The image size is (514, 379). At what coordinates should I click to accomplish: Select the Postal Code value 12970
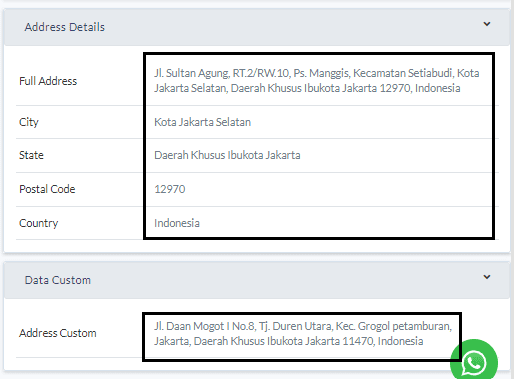(170, 189)
